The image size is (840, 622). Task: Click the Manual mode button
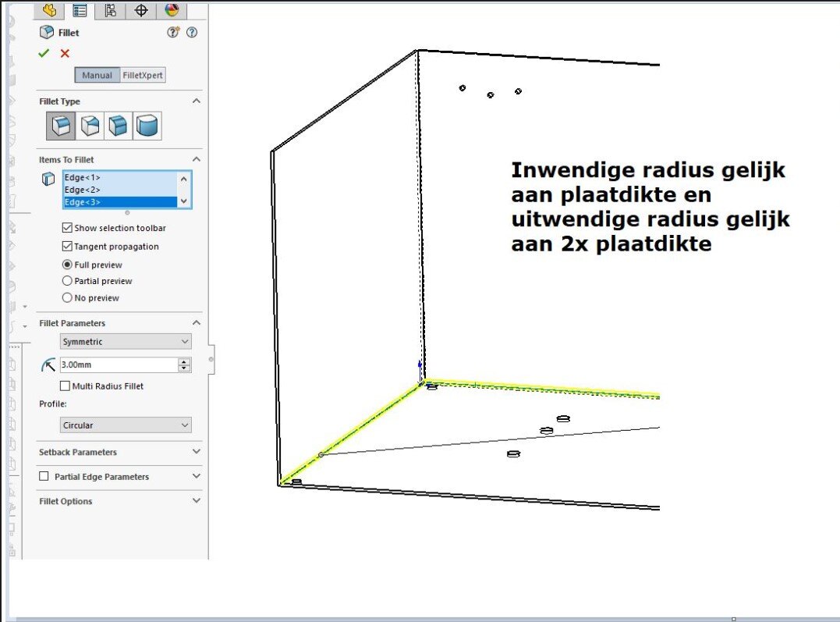click(x=97, y=76)
